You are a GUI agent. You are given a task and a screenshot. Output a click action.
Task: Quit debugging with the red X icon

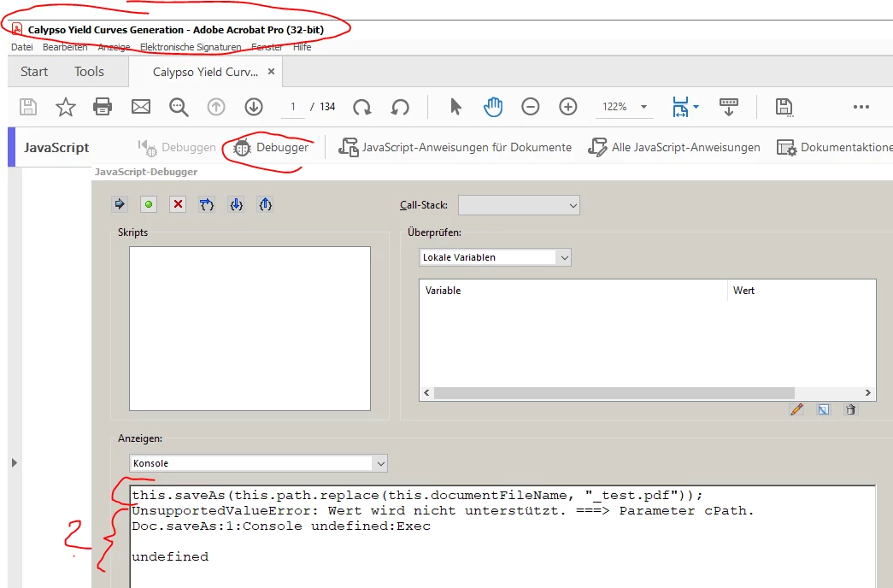(178, 204)
